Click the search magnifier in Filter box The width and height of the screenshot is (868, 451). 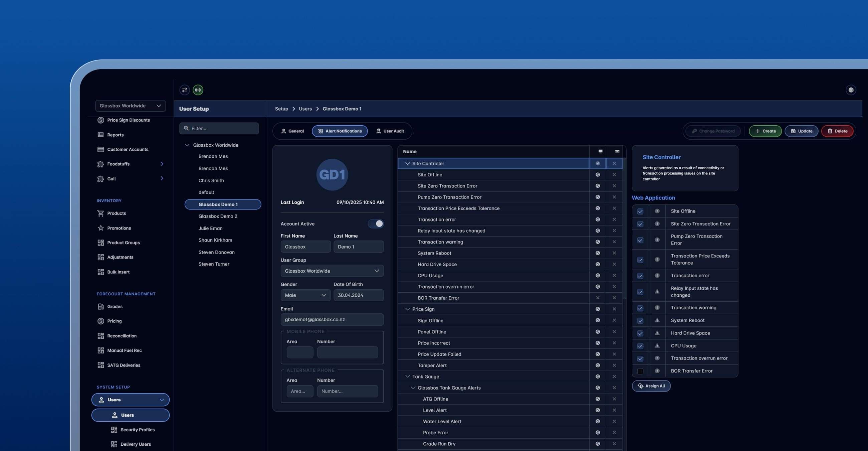(186, 128)
